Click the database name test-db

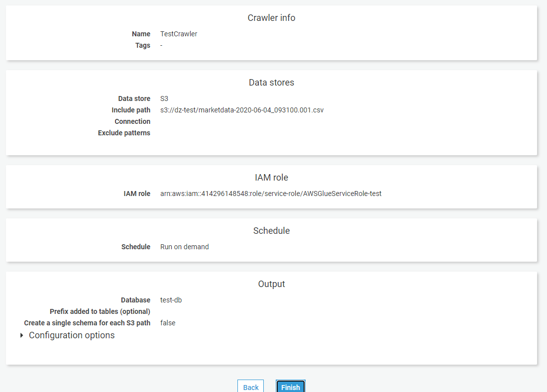(x=171, y=300)
